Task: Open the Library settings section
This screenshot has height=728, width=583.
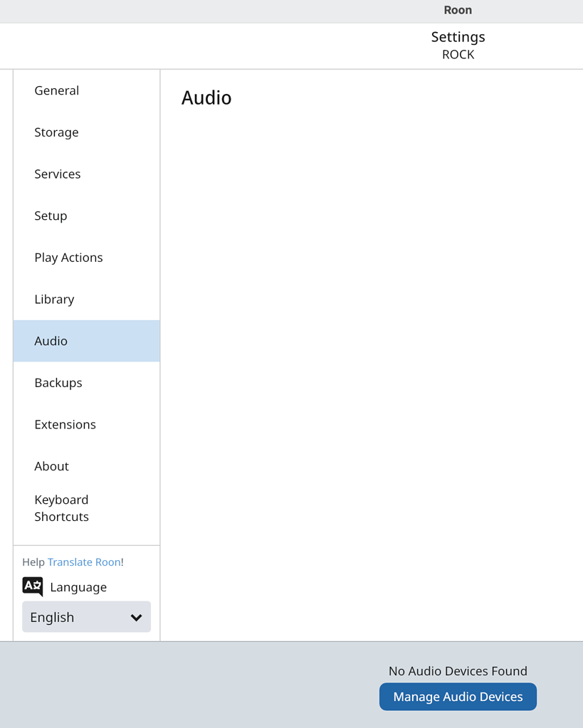Action: click(x=54, y=299)
